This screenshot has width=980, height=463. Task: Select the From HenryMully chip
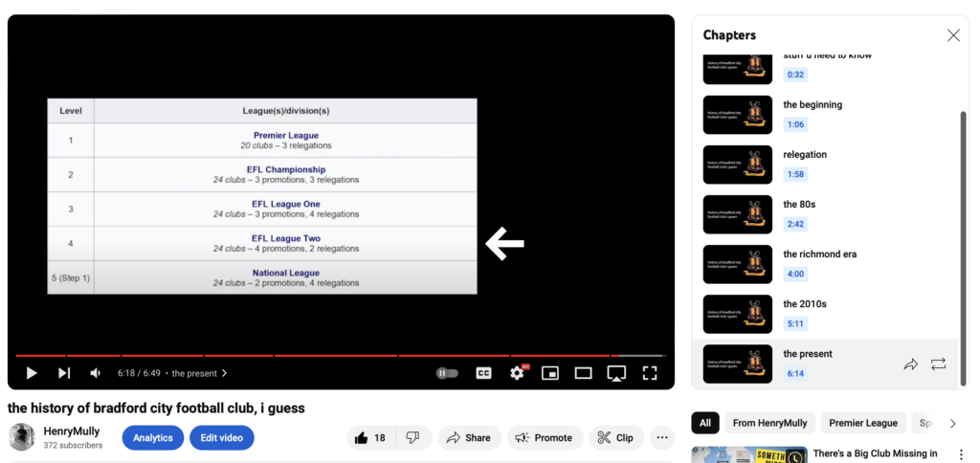[x=770, y=423]
